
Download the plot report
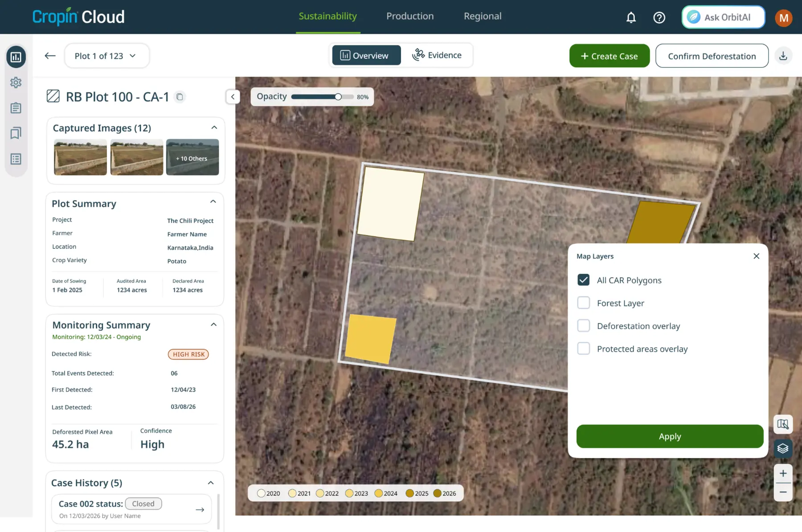coord(783,56)
